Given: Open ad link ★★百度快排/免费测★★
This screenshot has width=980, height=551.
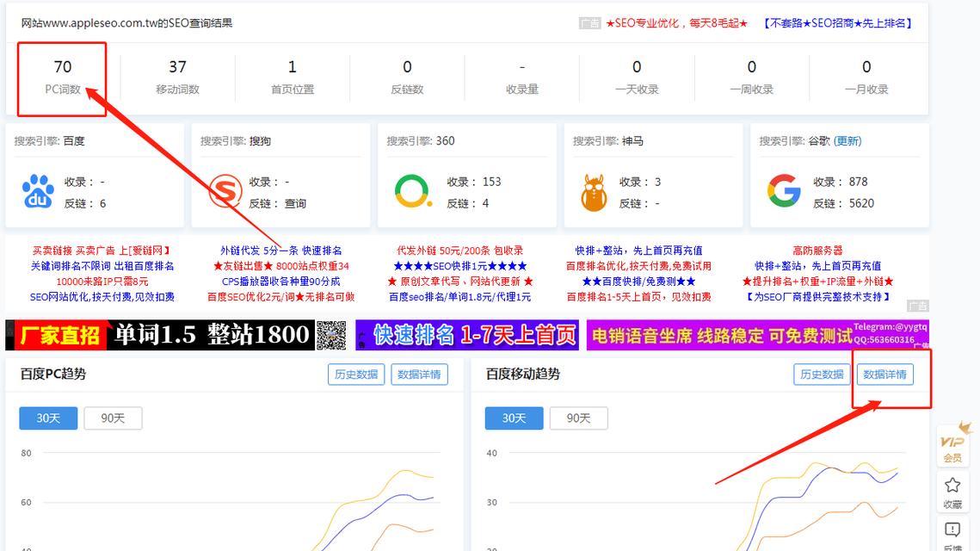Looking at the screenshot, I should click(x=638, y=282).
